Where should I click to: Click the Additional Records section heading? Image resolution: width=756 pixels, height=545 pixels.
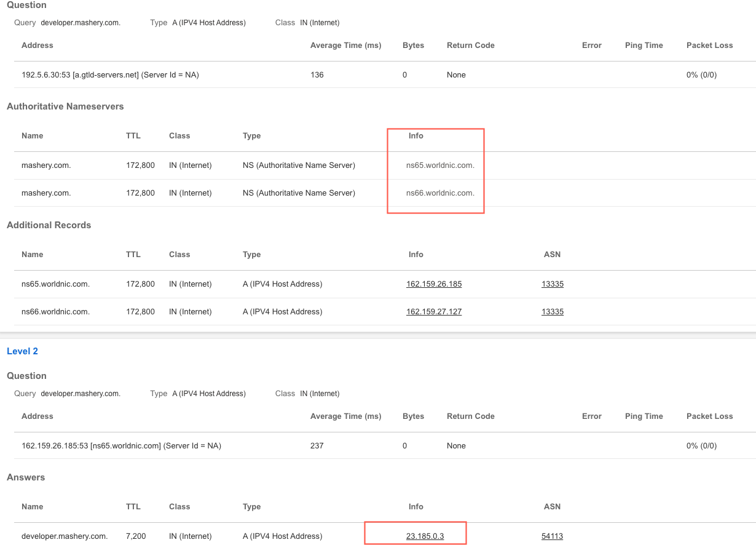coord(49,225)
